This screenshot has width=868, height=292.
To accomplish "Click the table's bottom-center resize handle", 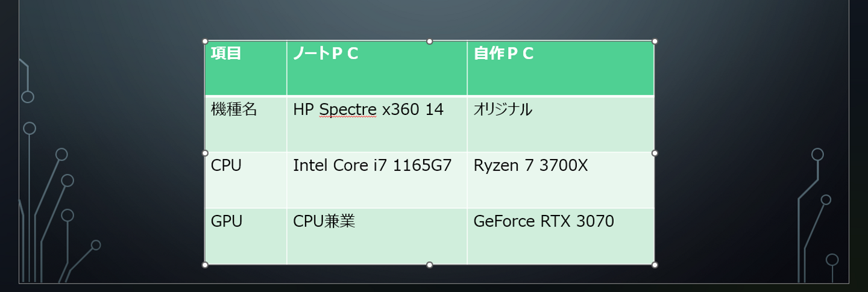I will [x=430, y=265].
